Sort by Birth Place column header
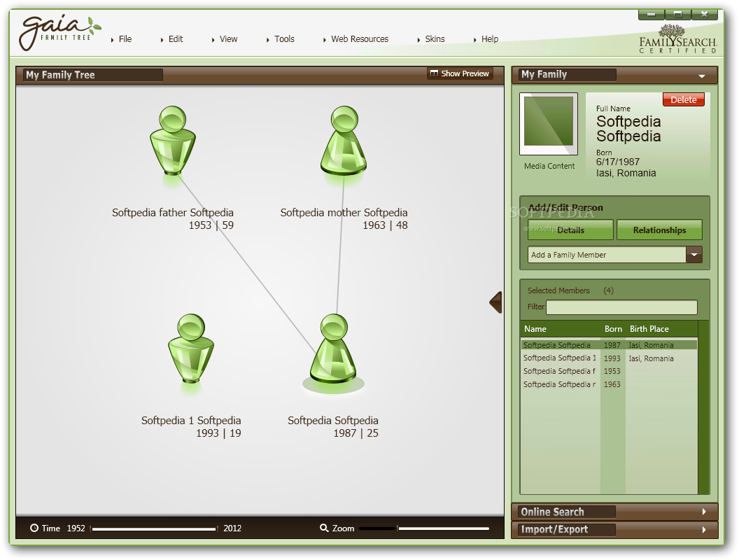This screenshot has width=739, height=560. 649,329
